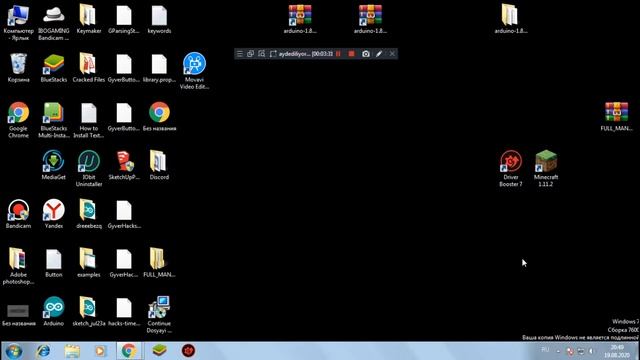Select the Yandex browser shortcut
The image size is (640, 360).
click(53, 214)
